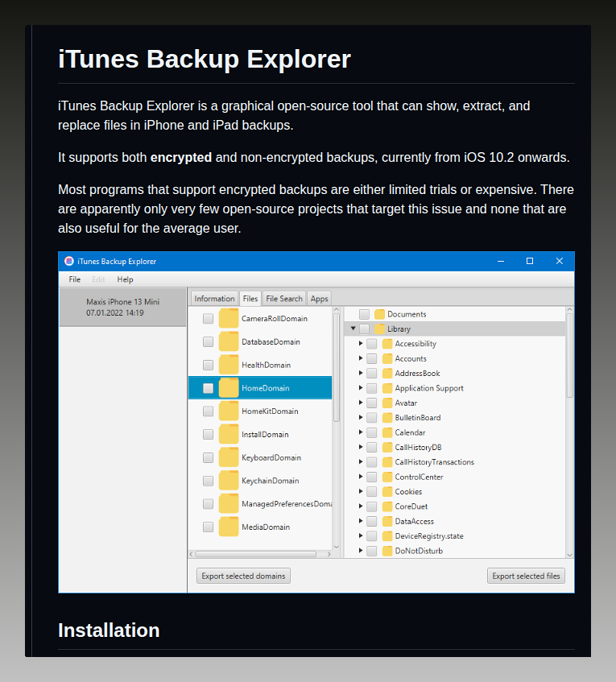Expand the Accessibility tree node
The width and height of the screenshot is (616, 682).
[361, 343]
